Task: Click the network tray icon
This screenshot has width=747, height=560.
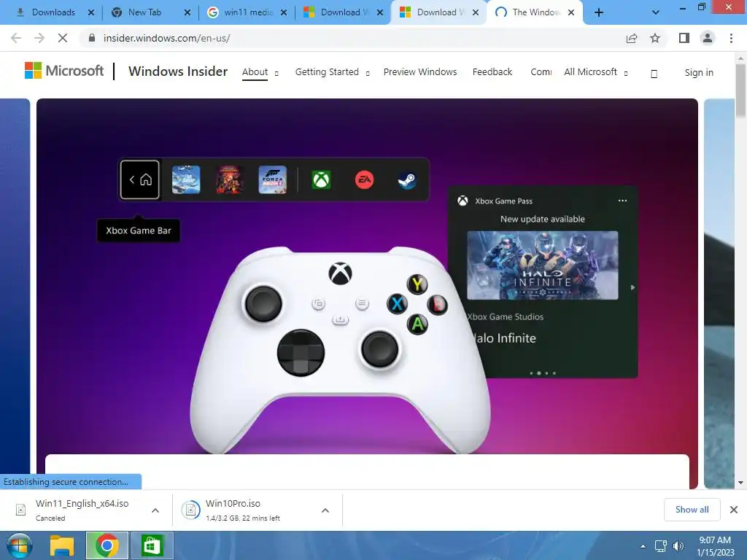Action: (x=660, y=546)
